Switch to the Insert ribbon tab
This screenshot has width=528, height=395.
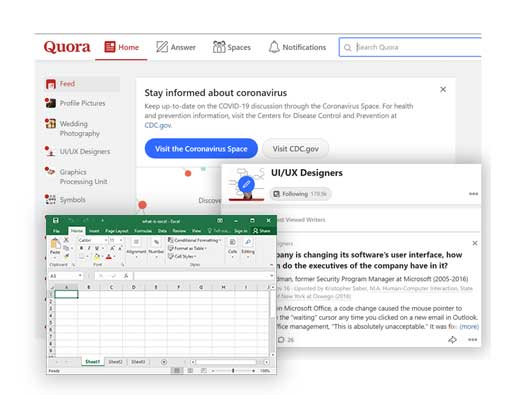pyautogui.click(x=94, y=231)
